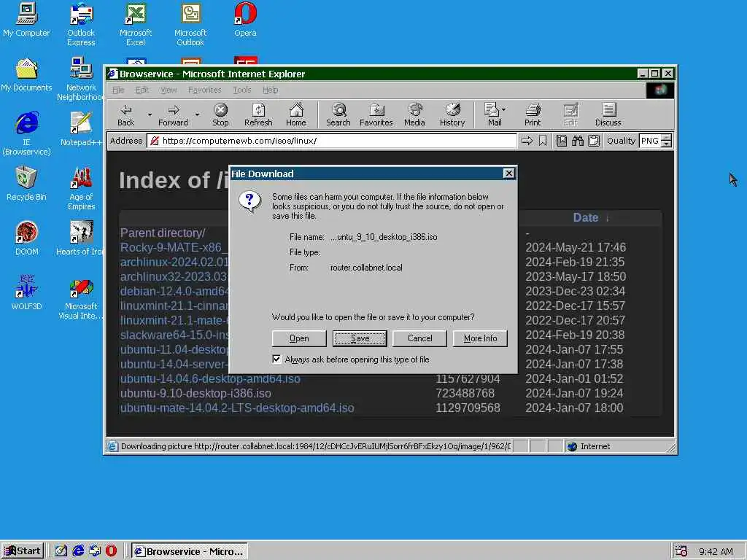
Task: Select the date text 2024-Jan-07 19:24
Action: 574,393
